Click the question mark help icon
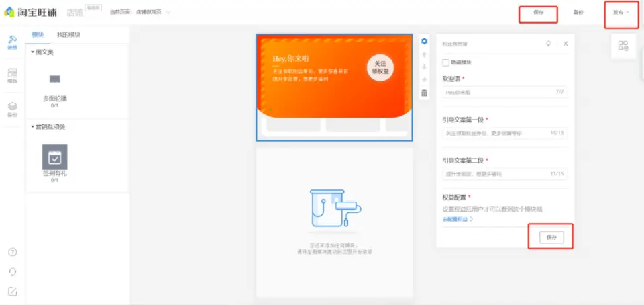The height and width of the screenshot is (305, 644). point(13,252)
